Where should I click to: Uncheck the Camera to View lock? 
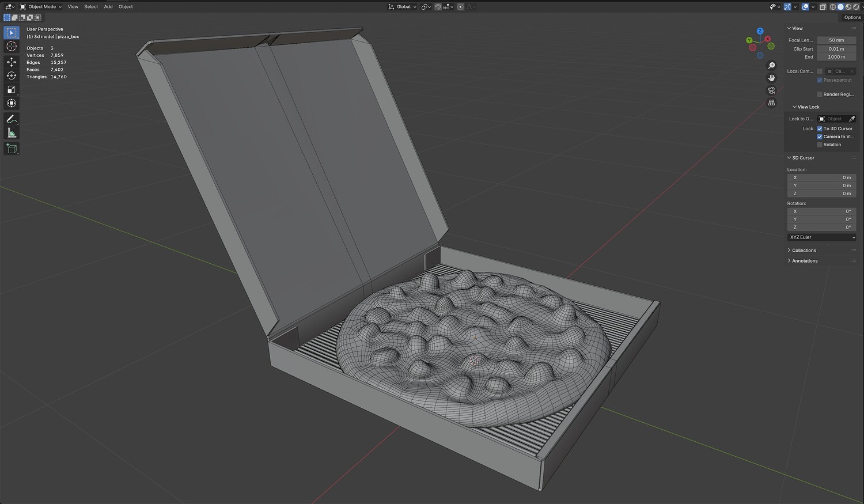point(820,137)
